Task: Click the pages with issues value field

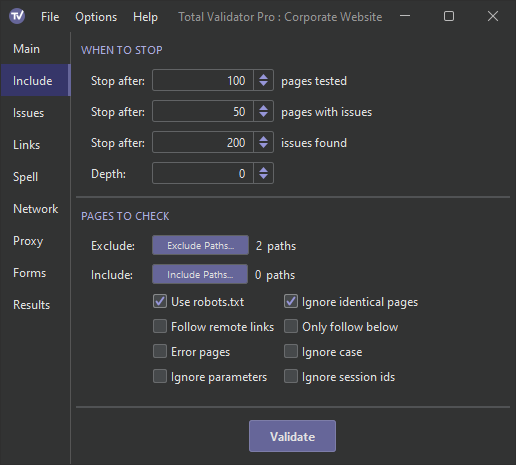Action: click(203, 111)
